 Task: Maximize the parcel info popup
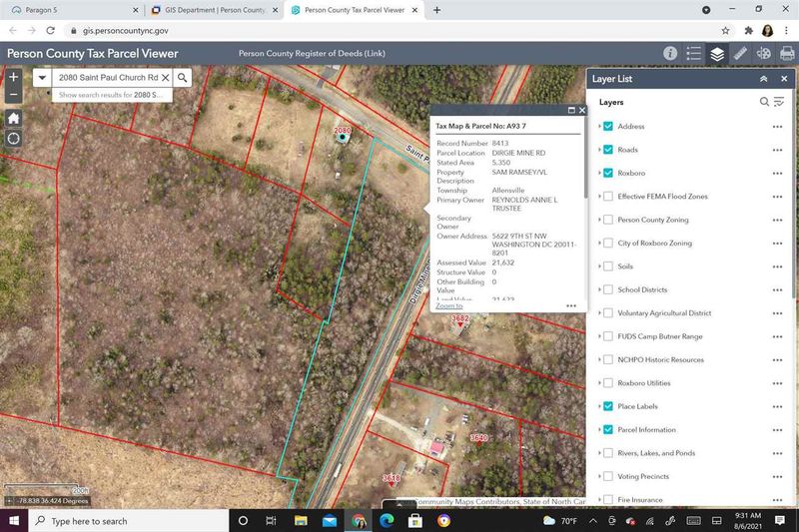pos(571,110)
